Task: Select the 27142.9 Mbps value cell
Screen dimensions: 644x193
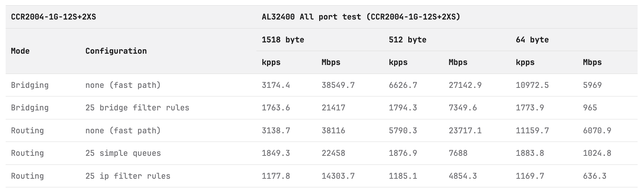Action: (465, 85)
